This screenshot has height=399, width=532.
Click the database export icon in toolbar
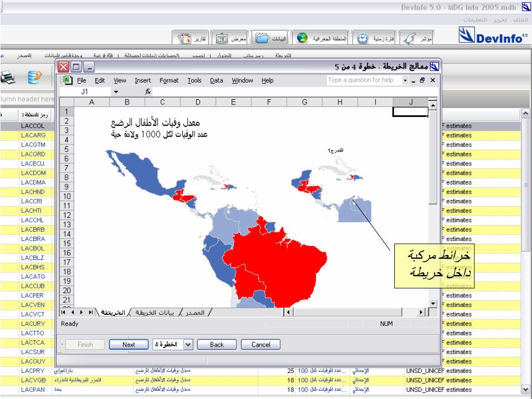35,78
